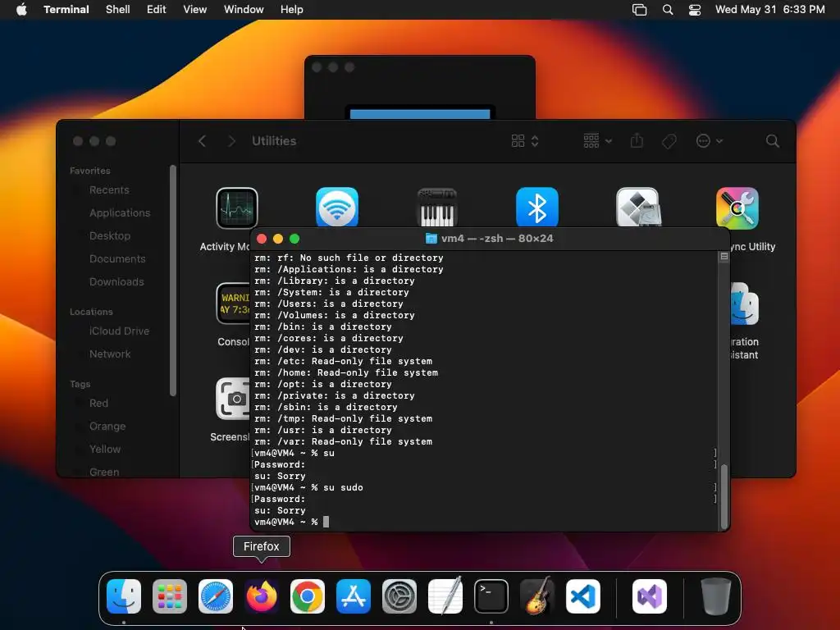Click the Finder sidebar scrollbar

[172, 281]
